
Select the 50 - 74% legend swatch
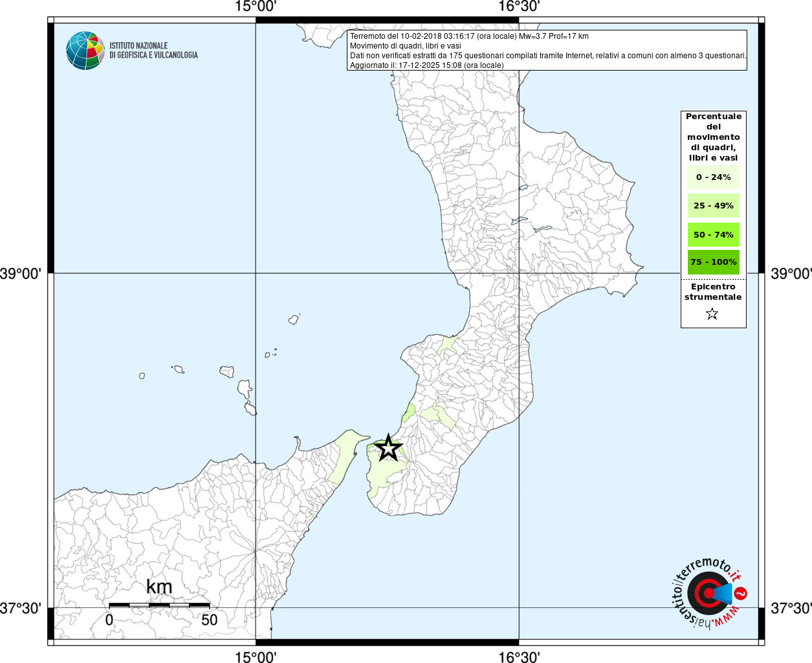click(713, 234)
